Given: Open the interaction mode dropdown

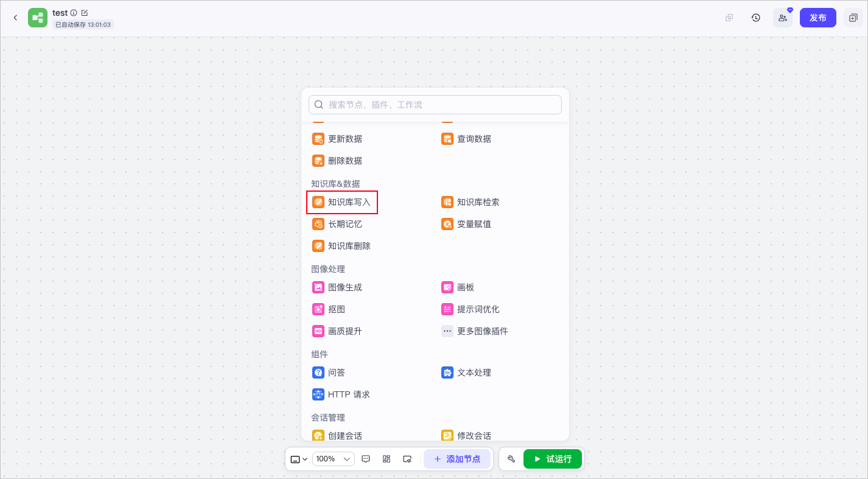Looking at the screenshot, I should click(x=299, y=459).
